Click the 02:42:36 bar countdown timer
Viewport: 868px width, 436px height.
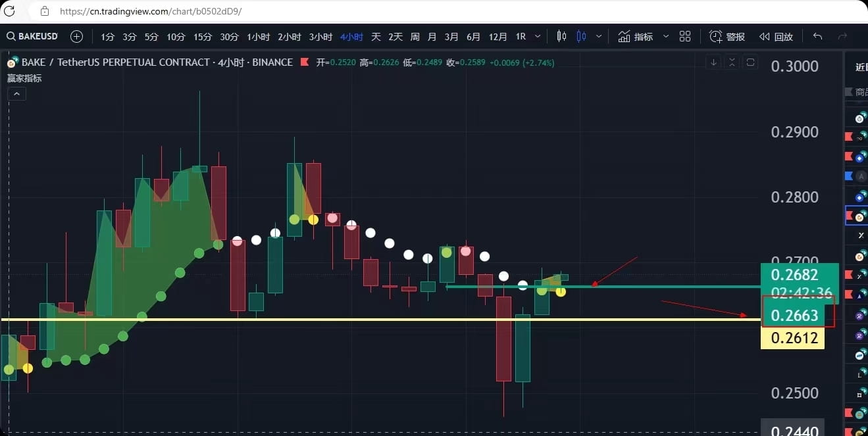point(802,292)
